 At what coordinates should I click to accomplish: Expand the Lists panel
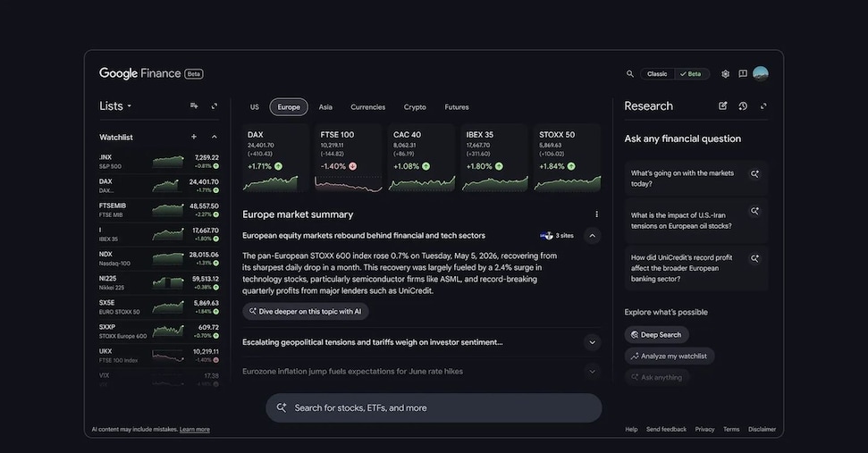[215, 105]
